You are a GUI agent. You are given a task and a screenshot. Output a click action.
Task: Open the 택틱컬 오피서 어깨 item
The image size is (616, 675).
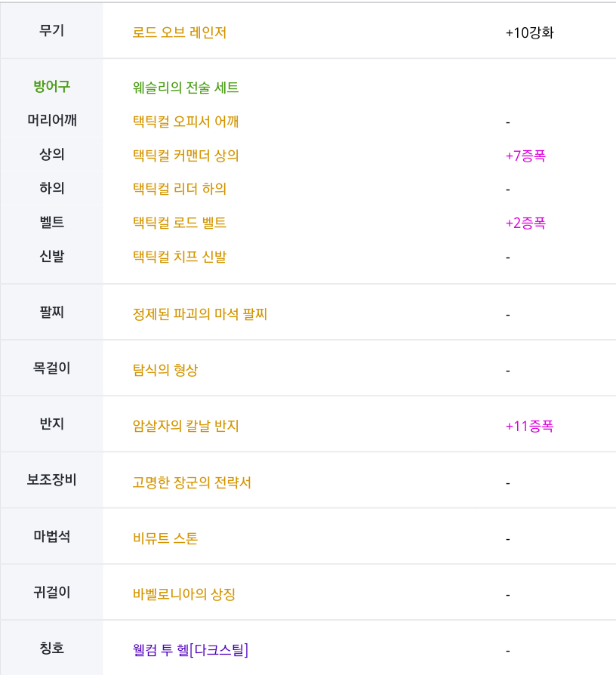point(186,122)
